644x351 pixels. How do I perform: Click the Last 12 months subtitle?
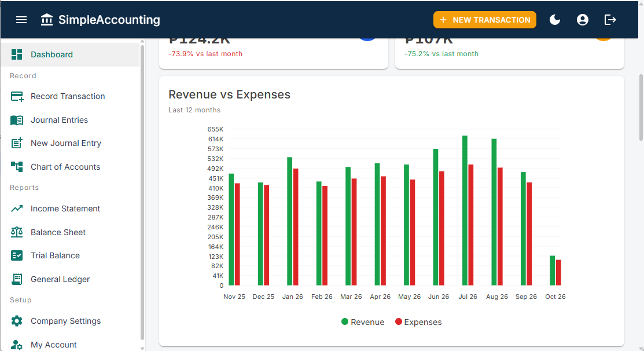pos(194,110)
